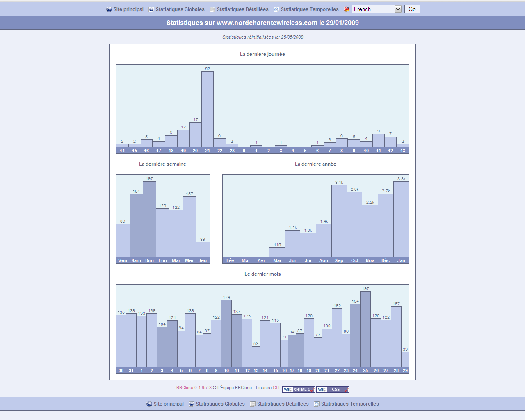Open Statistiques Globales in the top menu

pyautogui.click(x=180, y=9)
